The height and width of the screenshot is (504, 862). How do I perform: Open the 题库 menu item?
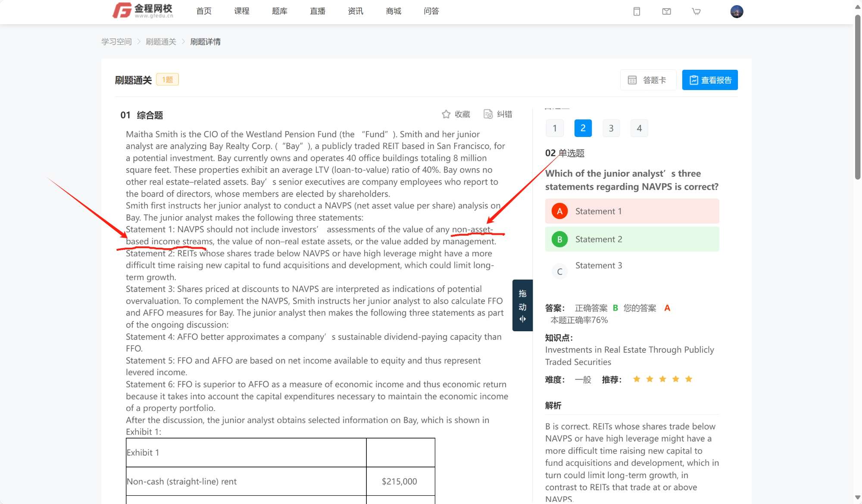coord(279,11)
